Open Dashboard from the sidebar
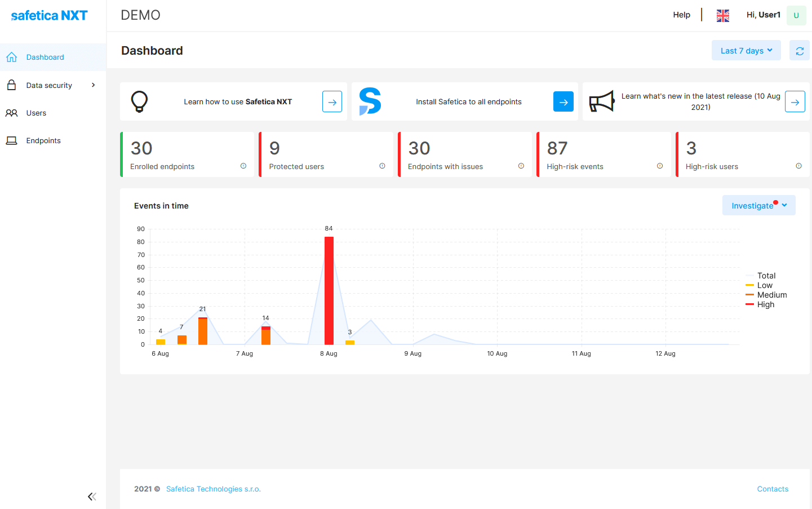This screenshot has width=812, height=509. [53, 57]
